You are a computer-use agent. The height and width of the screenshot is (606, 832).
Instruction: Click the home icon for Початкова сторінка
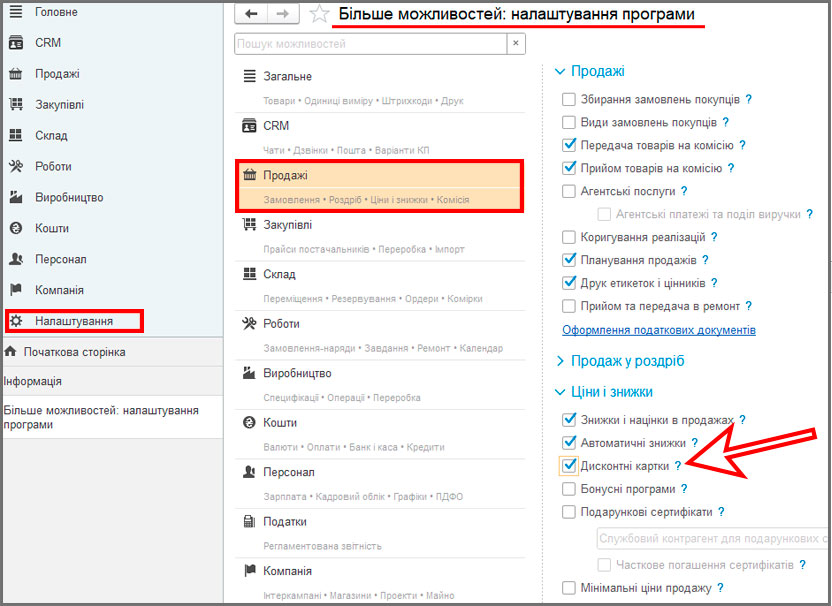[11, 352]
